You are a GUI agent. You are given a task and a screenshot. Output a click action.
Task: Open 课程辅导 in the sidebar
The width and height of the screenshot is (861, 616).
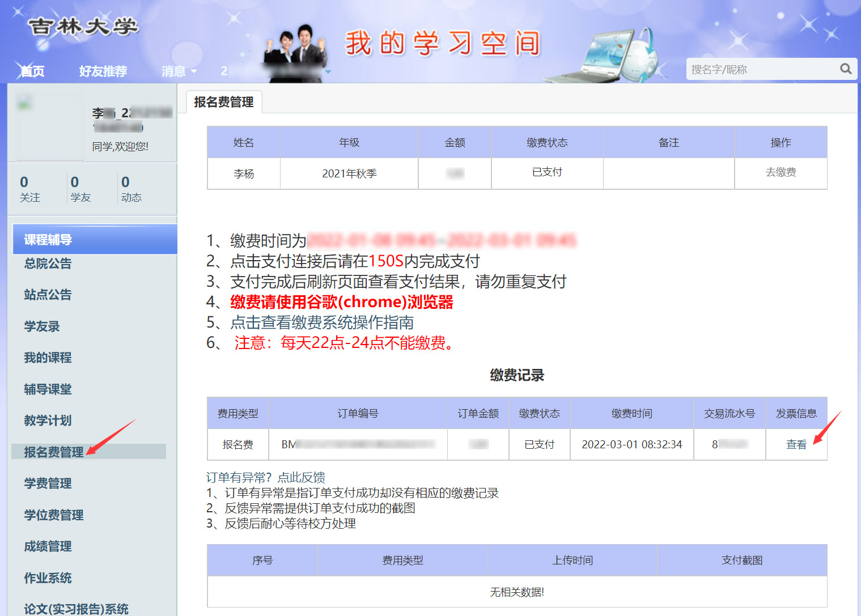pyautogui.click(x=48, y=240)
